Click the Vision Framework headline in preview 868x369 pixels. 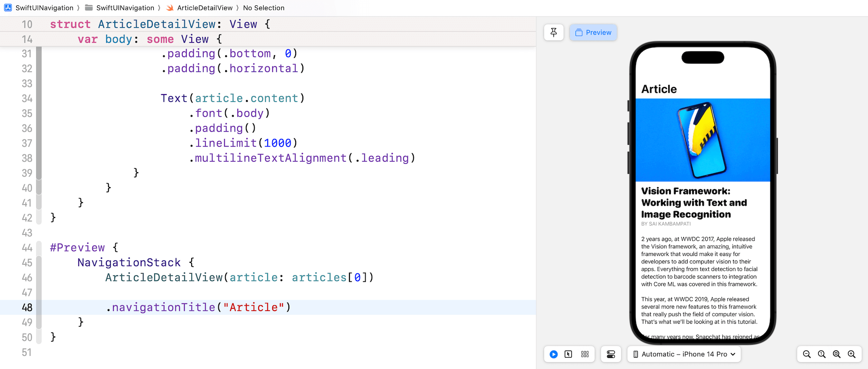693,203
